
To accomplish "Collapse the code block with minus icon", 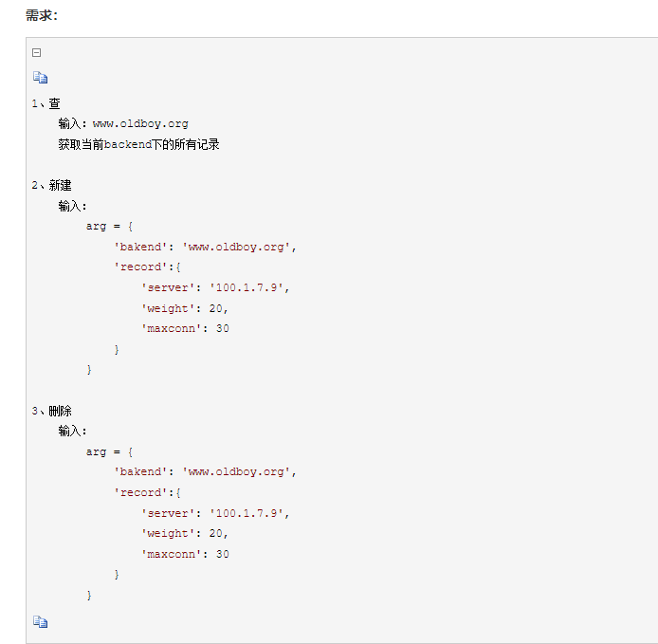I will [x=37, y=53].
